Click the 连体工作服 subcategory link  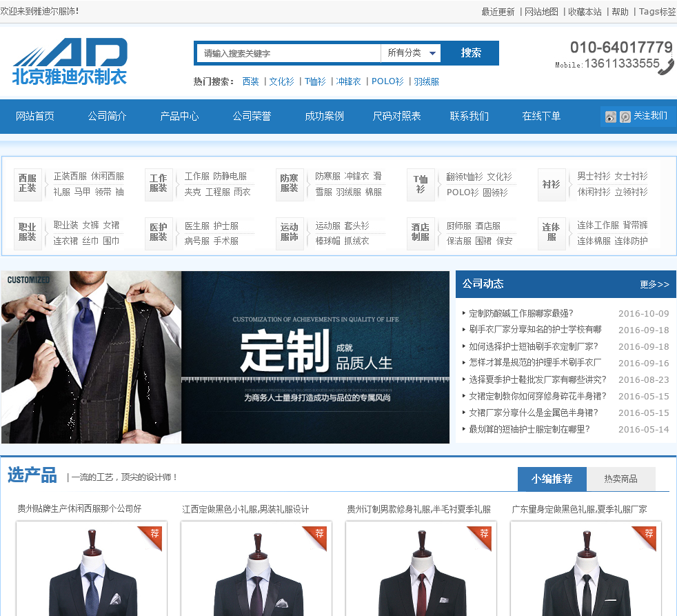[598, 226]
